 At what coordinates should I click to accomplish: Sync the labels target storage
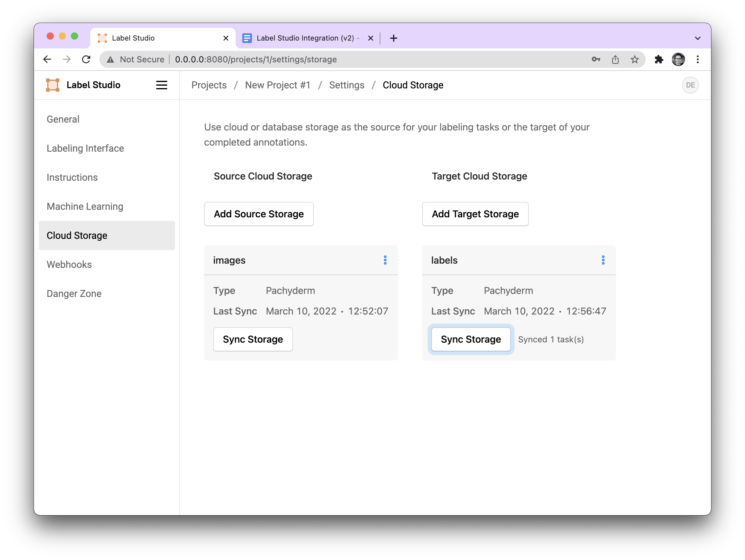click(471, 339)
